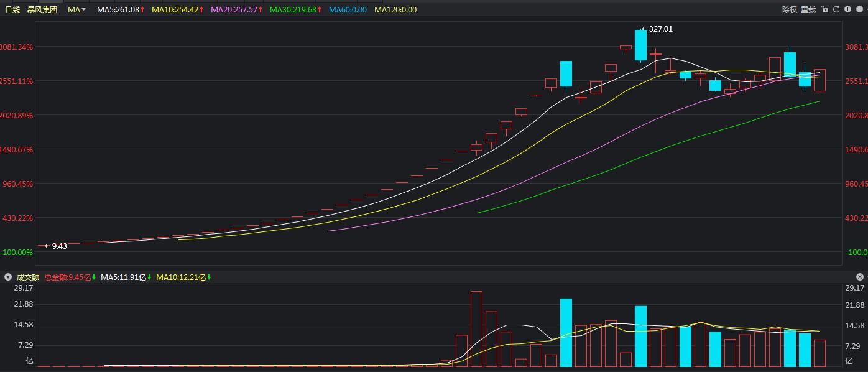This screenshot has height=372, width=868.
Task: Click the blue MA60 legend label
Action: pyautogui.click(x=348, y=9)
